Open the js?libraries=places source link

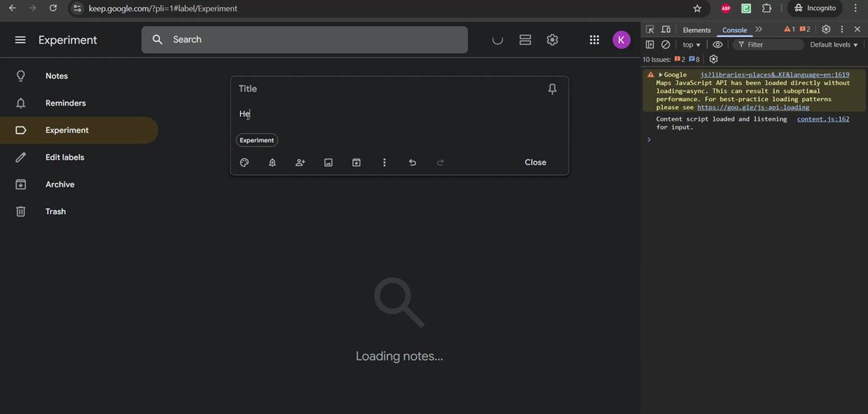775,74
